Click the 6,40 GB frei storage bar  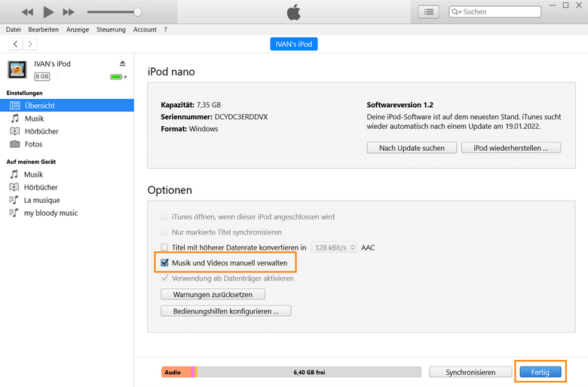[x=309, y=372]
